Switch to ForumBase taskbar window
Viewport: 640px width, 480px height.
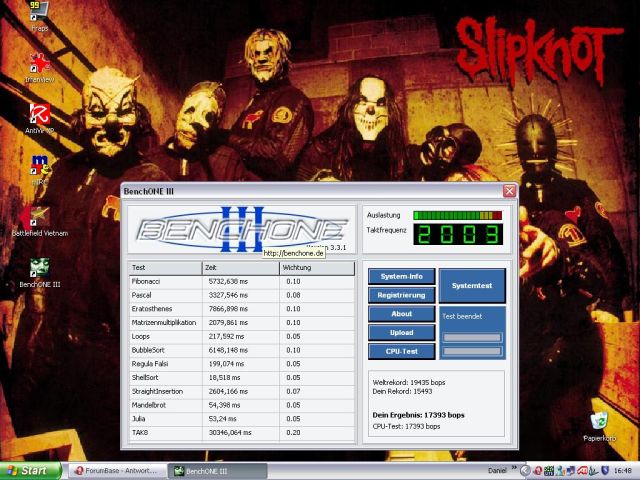click(117, 471)
